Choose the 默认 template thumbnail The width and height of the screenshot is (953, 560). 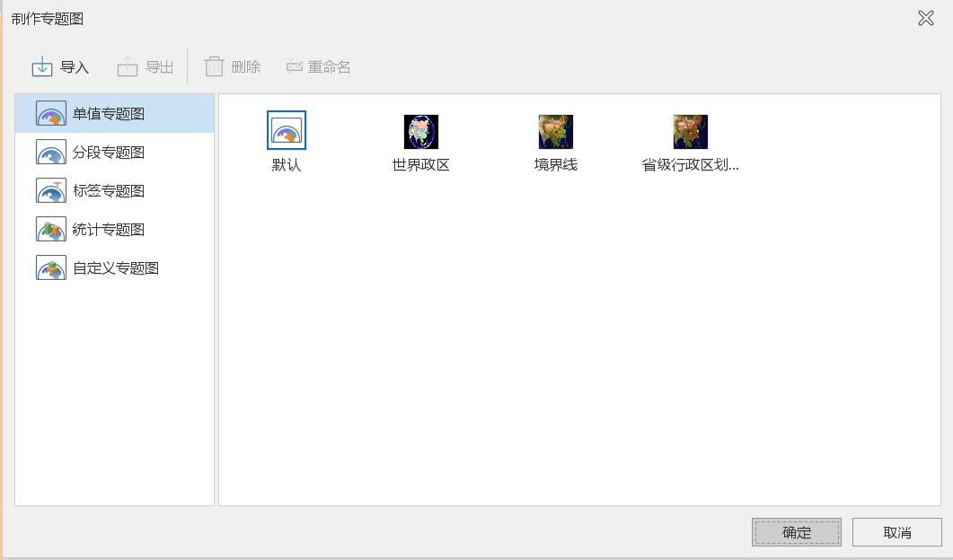(287, 131)
